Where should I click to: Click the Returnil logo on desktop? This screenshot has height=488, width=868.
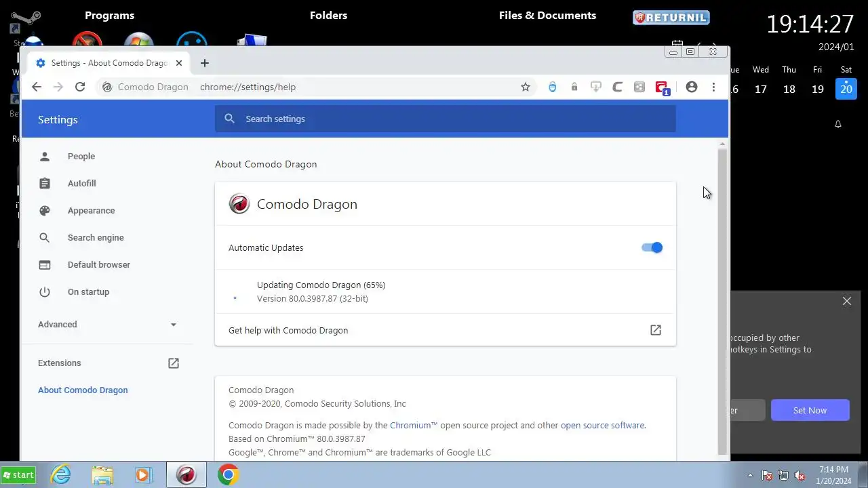click(671, 18)
